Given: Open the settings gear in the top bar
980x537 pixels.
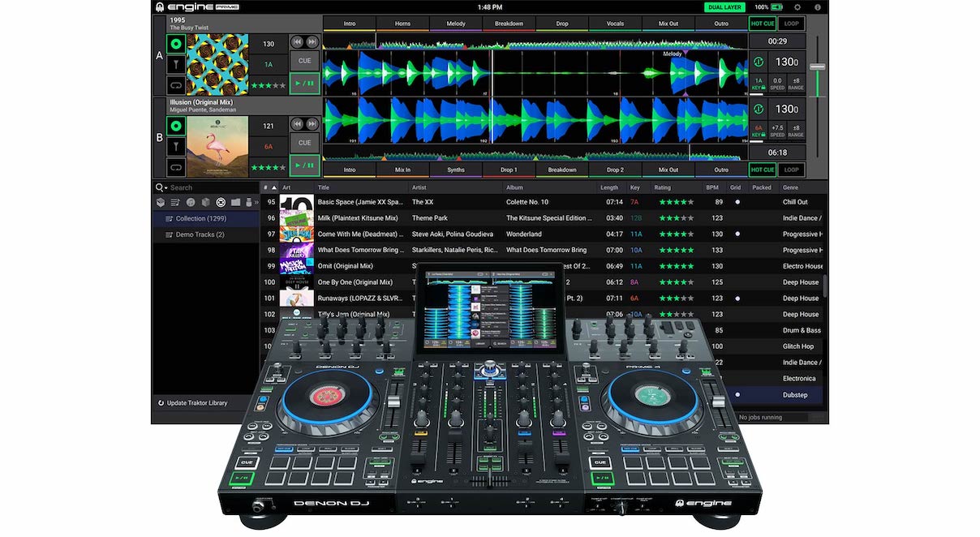Looking at the screenshot, I should coord(797,7).
